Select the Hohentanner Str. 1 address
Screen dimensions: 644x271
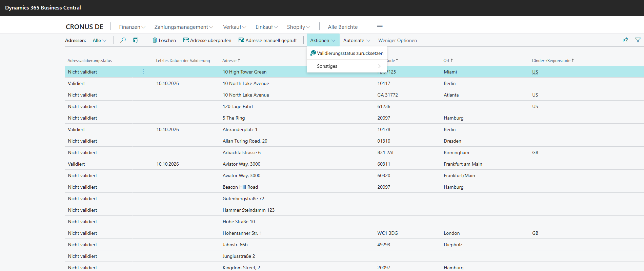(242, 233)
